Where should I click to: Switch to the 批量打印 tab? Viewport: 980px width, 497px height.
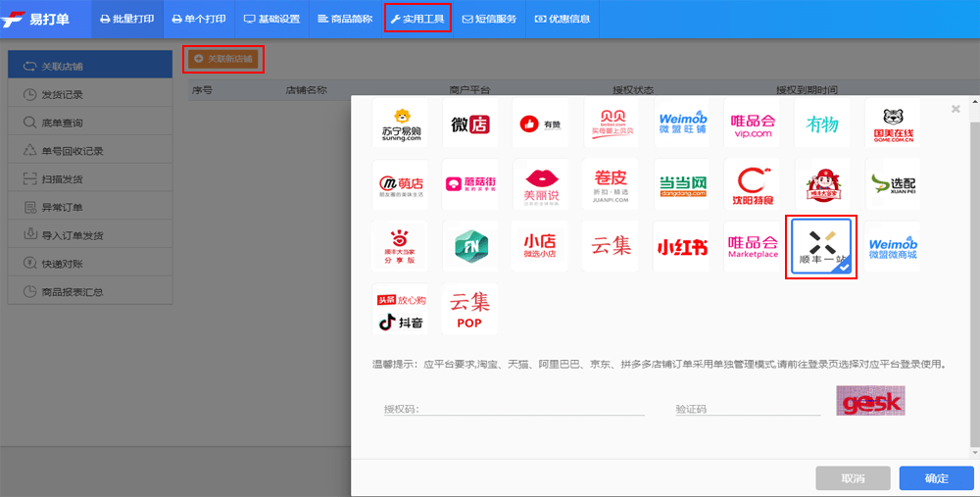127,19
